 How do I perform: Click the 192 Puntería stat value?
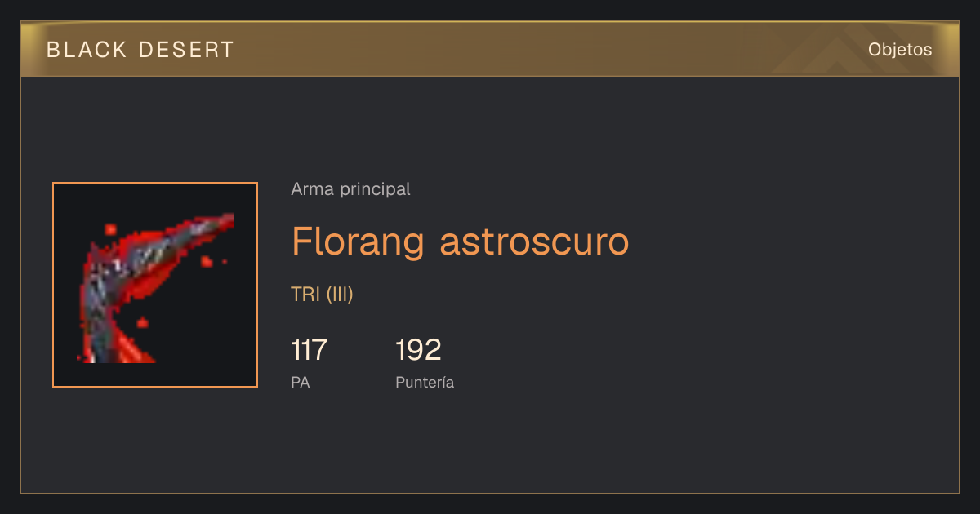(418, 350)
